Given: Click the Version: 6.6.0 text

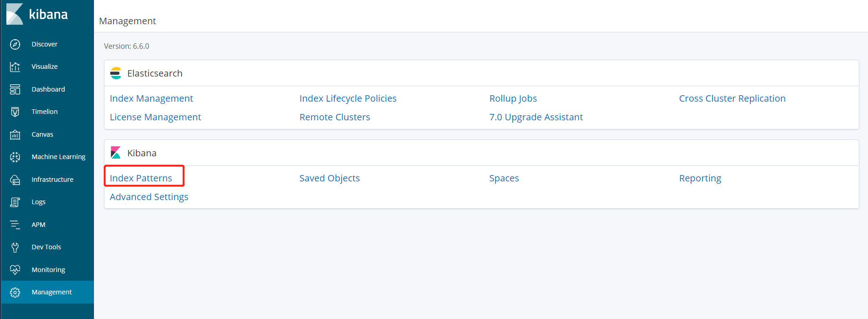Looking at the screenshot, I should 126,46.
